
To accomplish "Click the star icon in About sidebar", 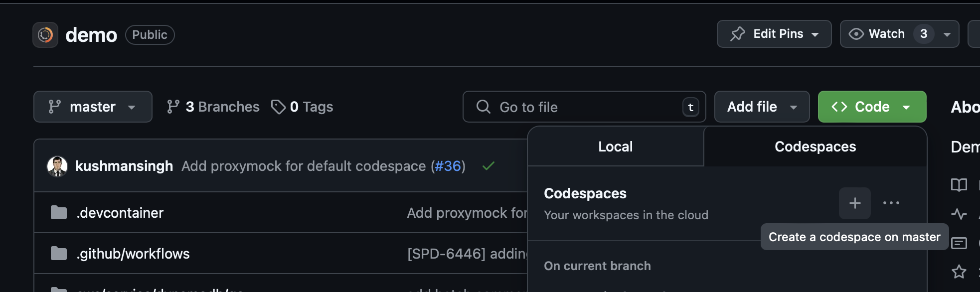I will [x=959, y=272].
